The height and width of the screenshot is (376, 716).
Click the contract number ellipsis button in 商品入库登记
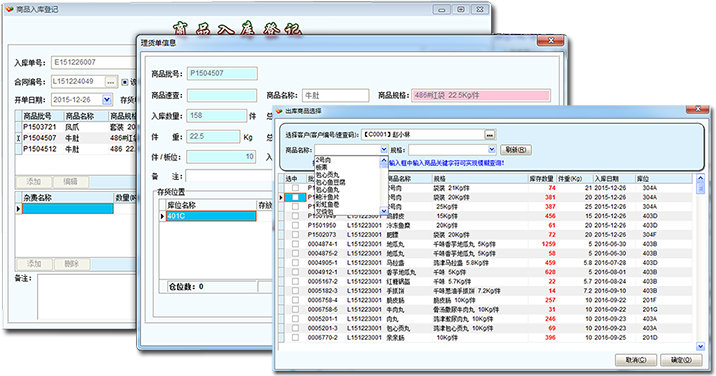111,82
